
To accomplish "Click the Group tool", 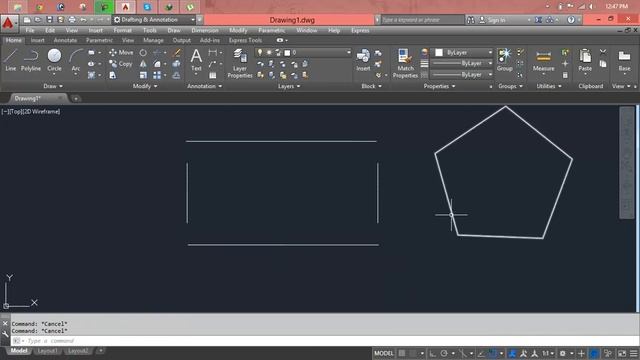I will [504, 60].
